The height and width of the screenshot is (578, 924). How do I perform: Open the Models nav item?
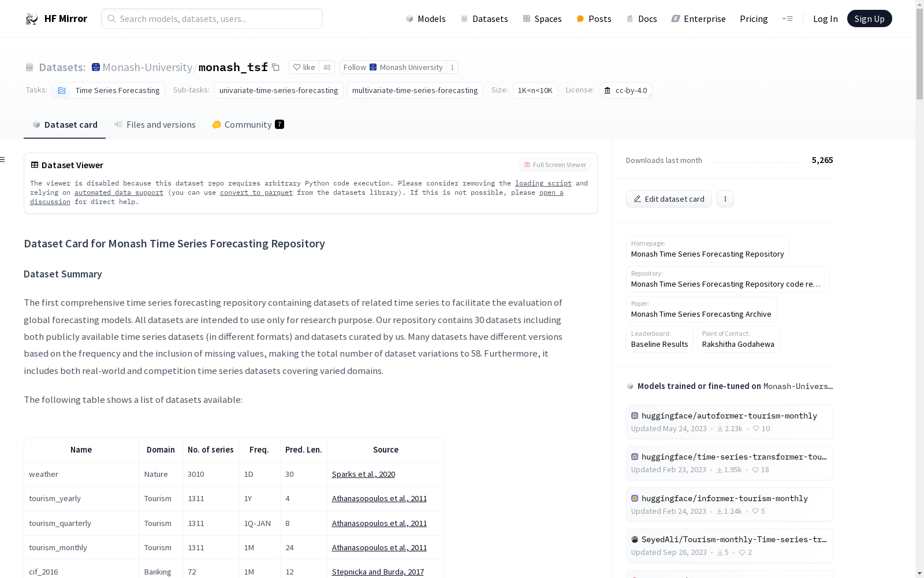point(426,18)
